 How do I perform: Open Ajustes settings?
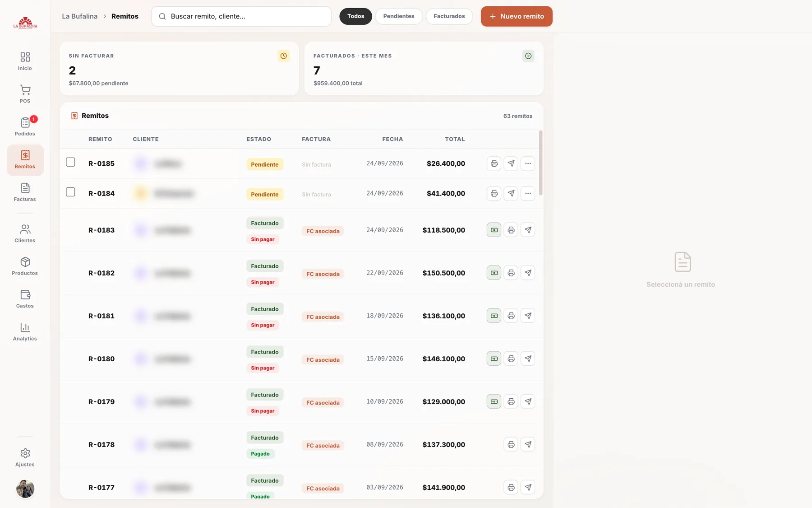[25, 458]
